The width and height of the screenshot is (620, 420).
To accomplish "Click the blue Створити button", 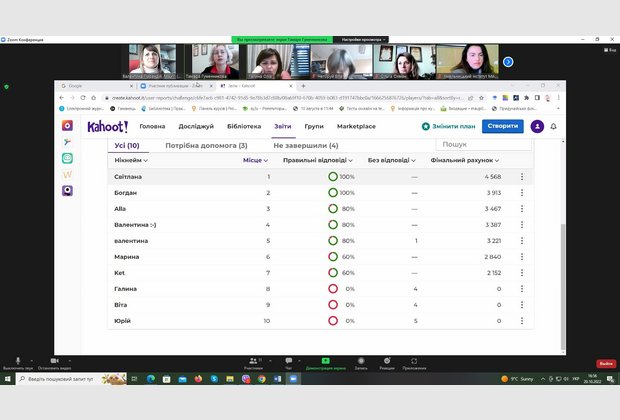I will click(501, 126).
